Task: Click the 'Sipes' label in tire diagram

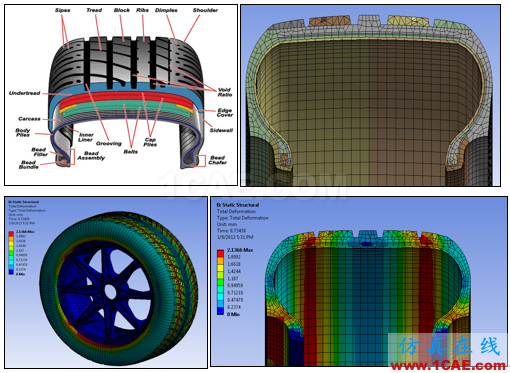Action: coord(63,10)
